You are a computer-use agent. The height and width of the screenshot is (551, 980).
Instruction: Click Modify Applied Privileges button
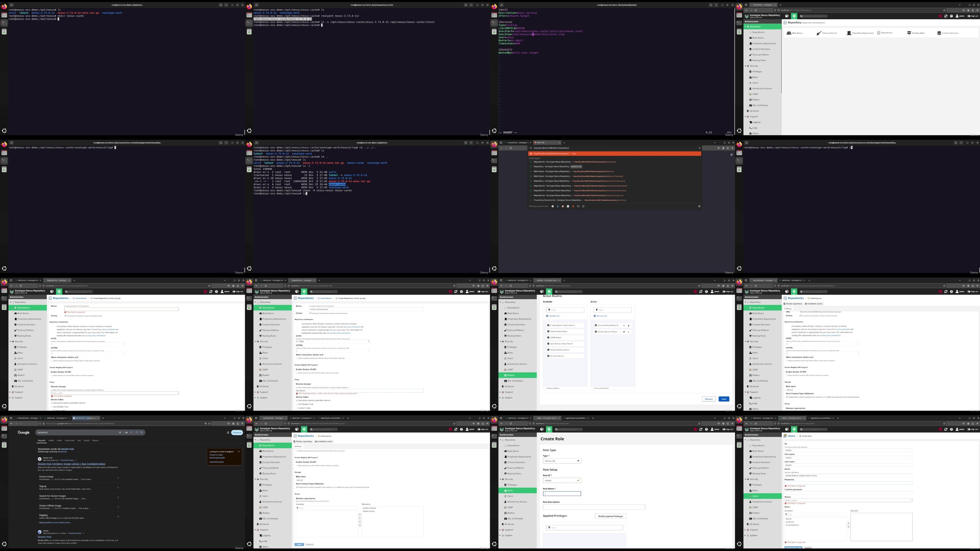pos(610,516)
